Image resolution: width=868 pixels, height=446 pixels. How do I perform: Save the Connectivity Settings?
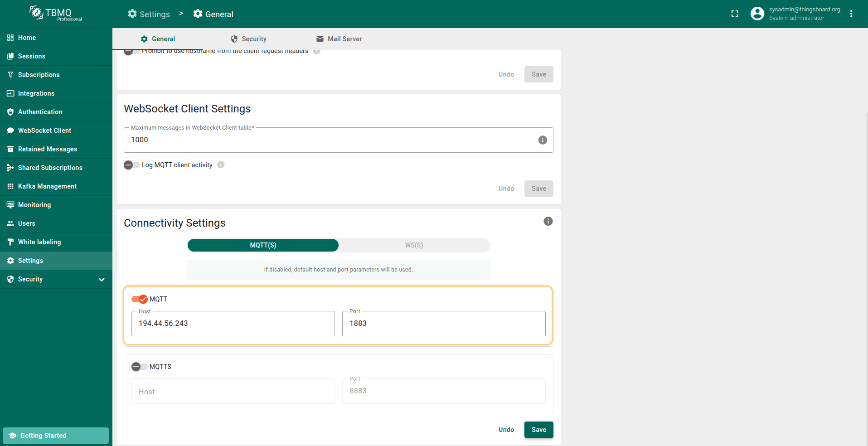click(538, 430)
